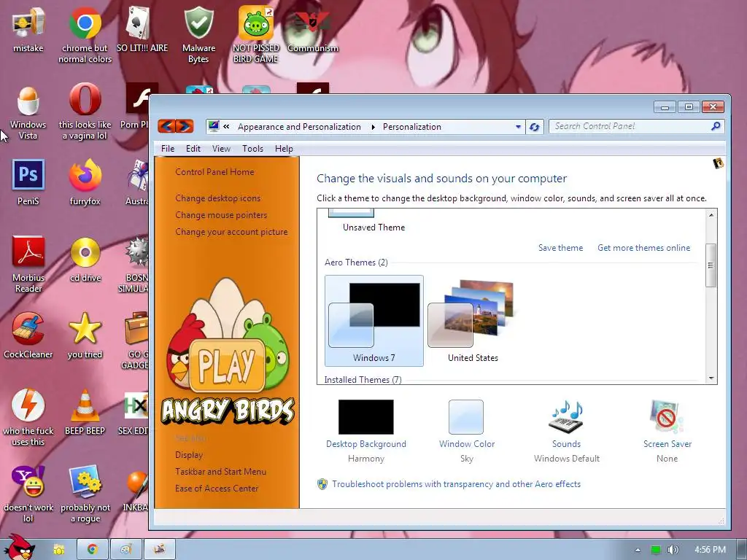The width and height of the screenshot is (747, 560).
Task: Click the taskbar clock 4:56 PM
Action: pos(710,550)
